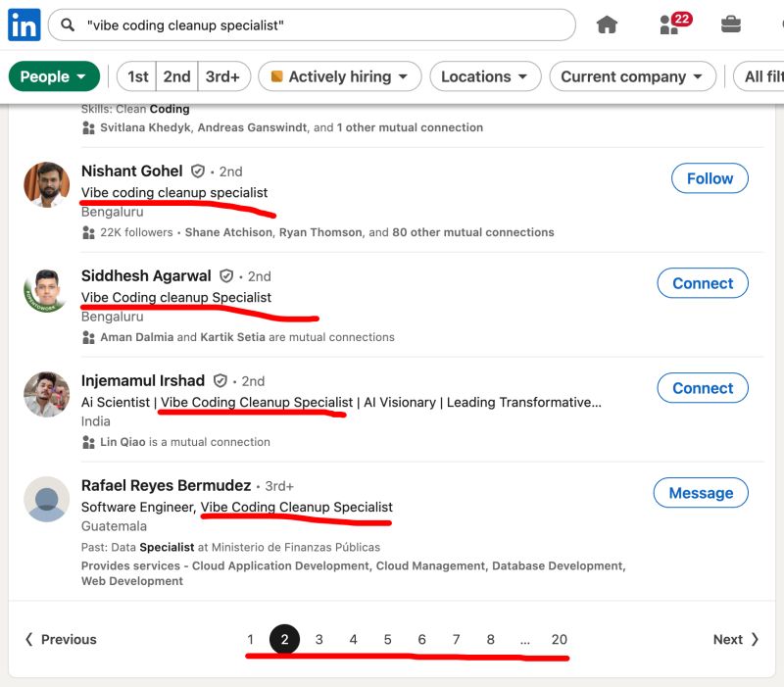Toggle the 2nd connections filter
The width and height of the screenshot is (784, 687).
coord(176,76)
